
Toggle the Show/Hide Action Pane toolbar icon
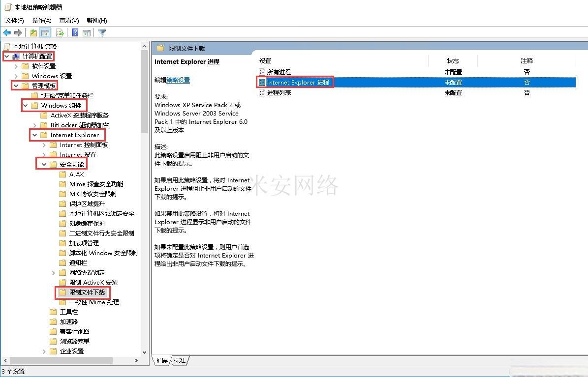click(x=87, y=33)
